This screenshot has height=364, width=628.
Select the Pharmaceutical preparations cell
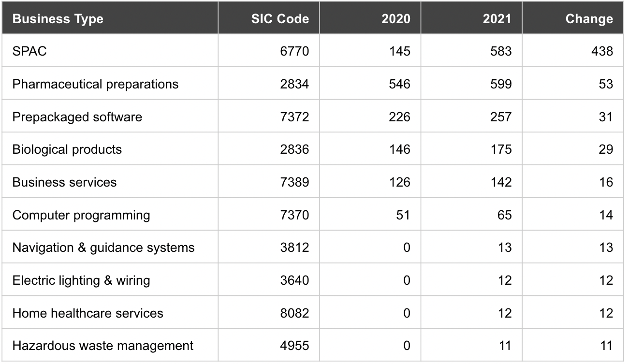coord(95,84)
